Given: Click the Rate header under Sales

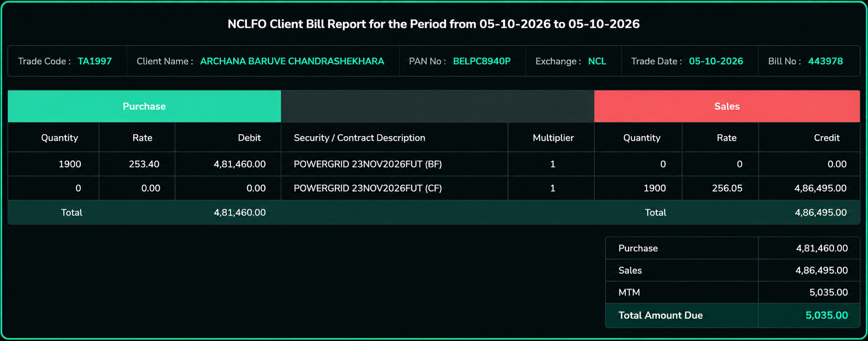Looking at the screenshot, I should (727, 138).
